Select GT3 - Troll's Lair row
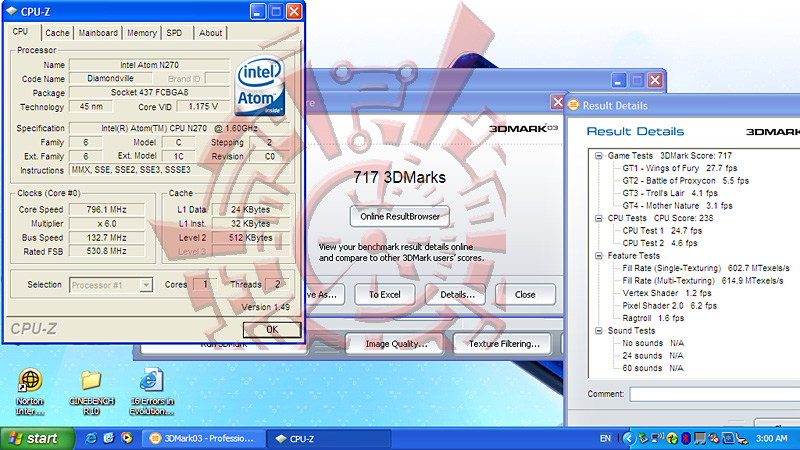 [670, 193]
